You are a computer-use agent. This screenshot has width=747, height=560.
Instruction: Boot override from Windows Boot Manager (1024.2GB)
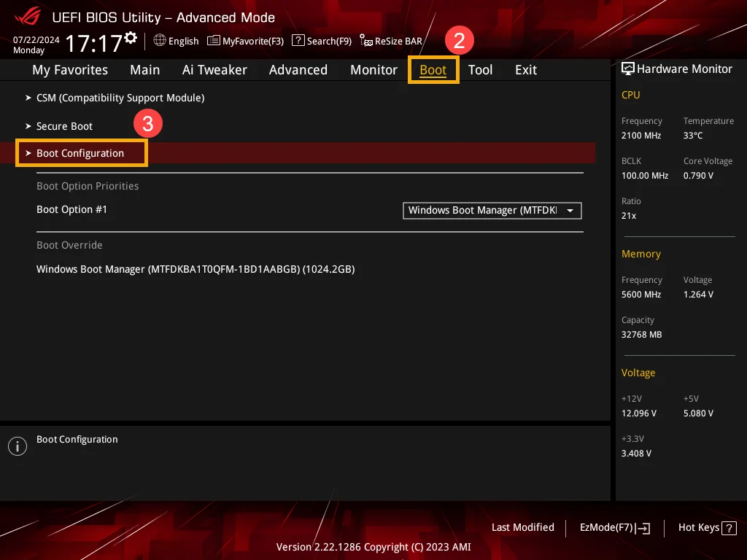(x=196, y=269)
